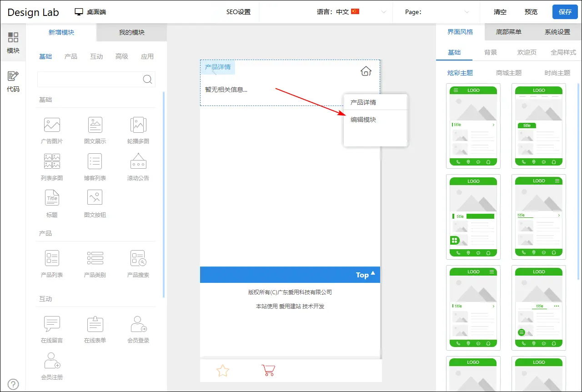Click the star favorite icon
This screenshot has height=392, width=582.
coord(223,370)
